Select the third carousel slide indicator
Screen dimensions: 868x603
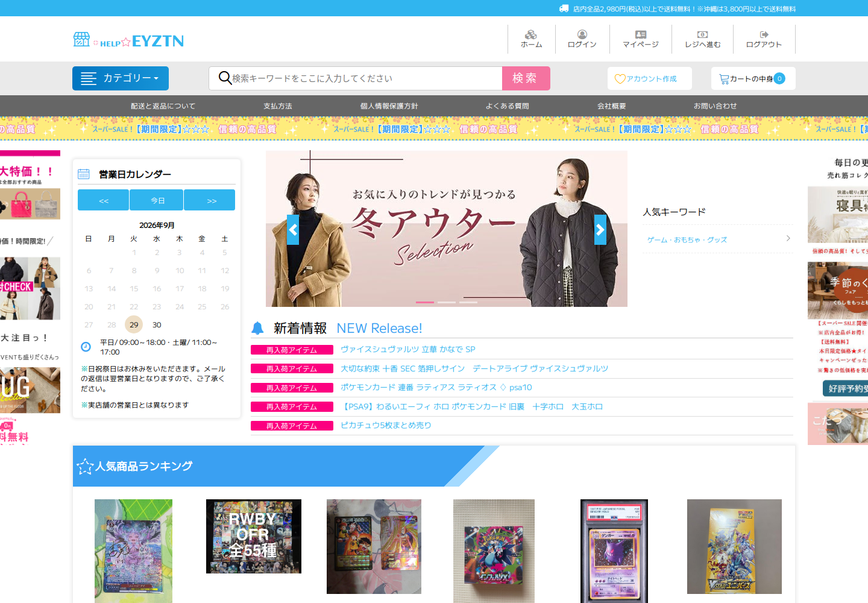468,302
